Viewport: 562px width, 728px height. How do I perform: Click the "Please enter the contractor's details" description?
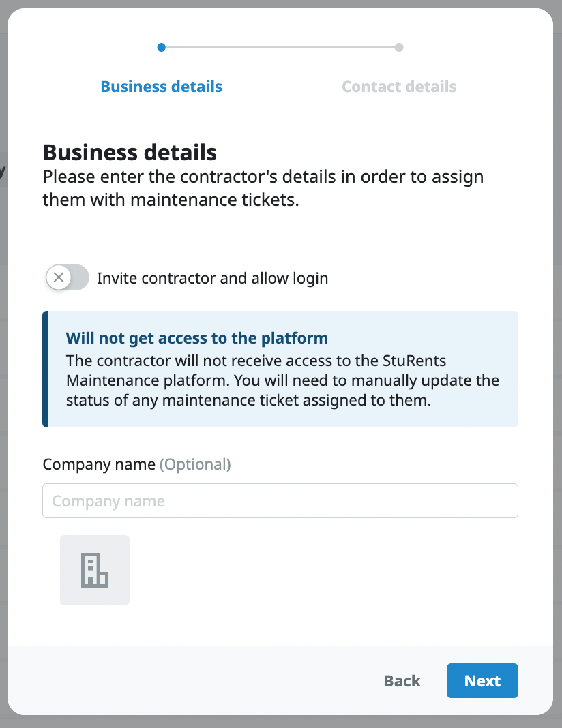[263, 188]
